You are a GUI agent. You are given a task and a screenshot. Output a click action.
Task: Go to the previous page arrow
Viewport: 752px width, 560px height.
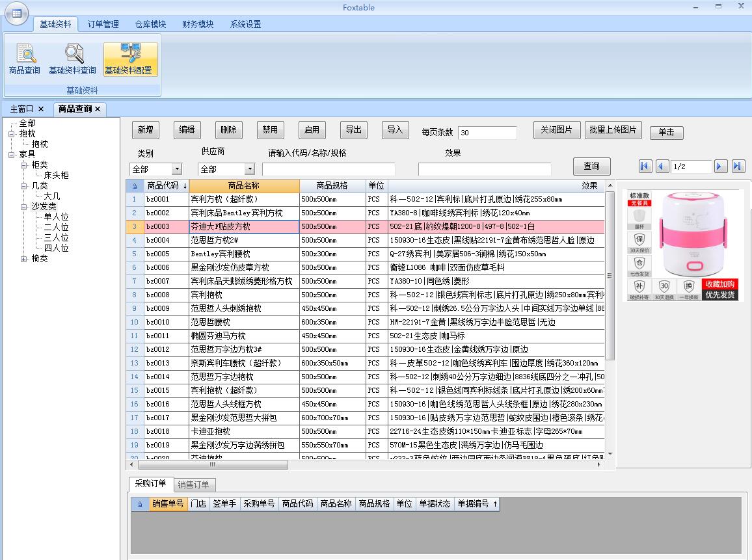coord(662,167)
